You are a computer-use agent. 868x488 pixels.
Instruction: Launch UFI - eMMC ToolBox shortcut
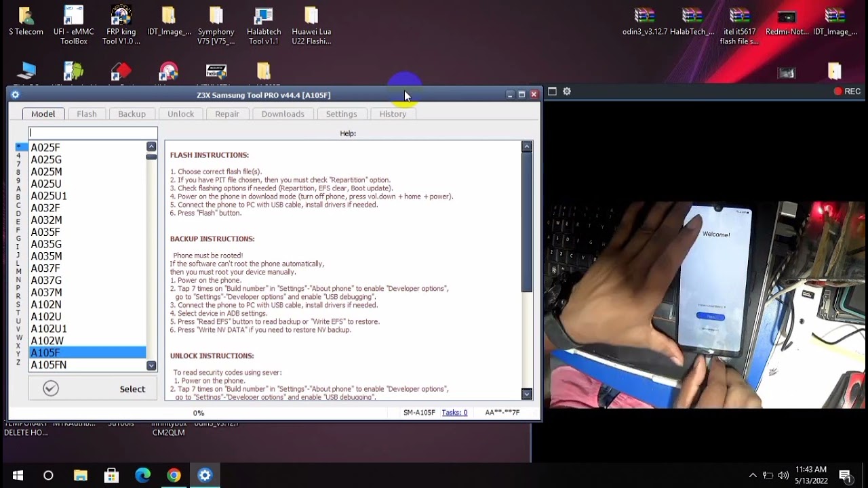(x=74, y=26)
